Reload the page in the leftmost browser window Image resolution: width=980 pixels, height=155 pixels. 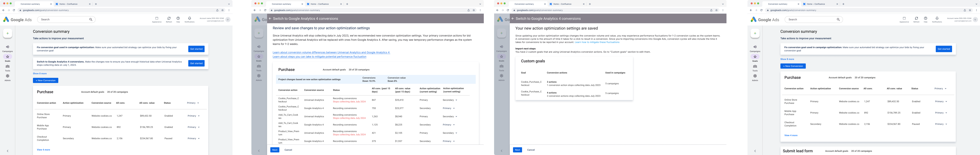click(x=14, y=10)
